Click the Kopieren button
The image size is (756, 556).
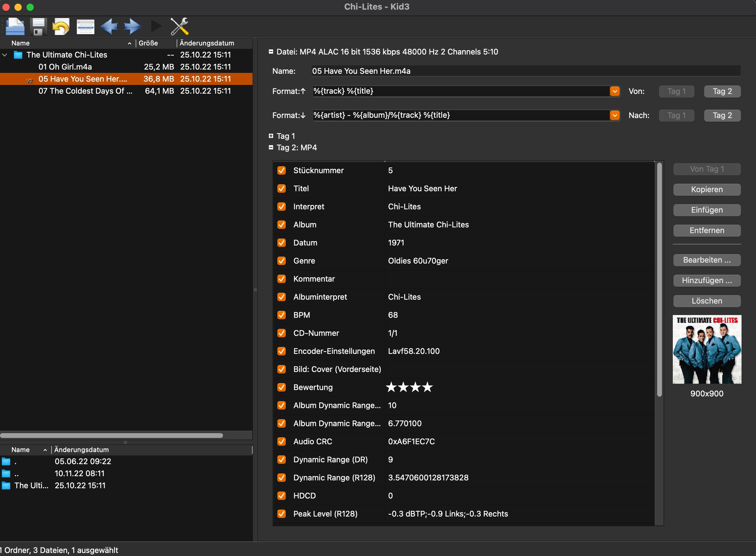pos(707,189)
